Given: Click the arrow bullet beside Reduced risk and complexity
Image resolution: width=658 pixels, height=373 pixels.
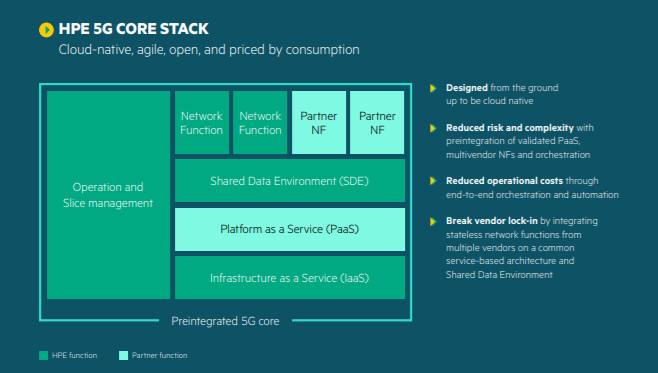Looking at the screenshot, I should click(x=433, y=128).
